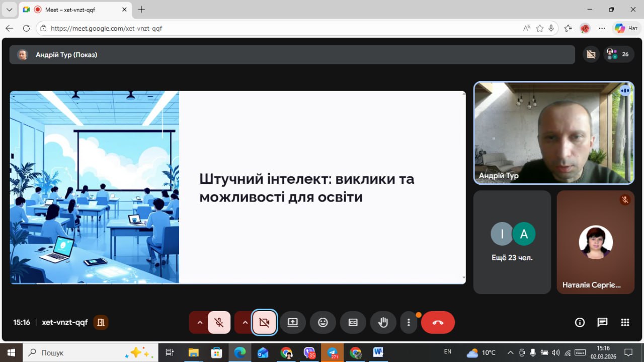Viewport: 644px width, 362px height.
Task: Open a new browser tab
Action: [x=141, y=10]
